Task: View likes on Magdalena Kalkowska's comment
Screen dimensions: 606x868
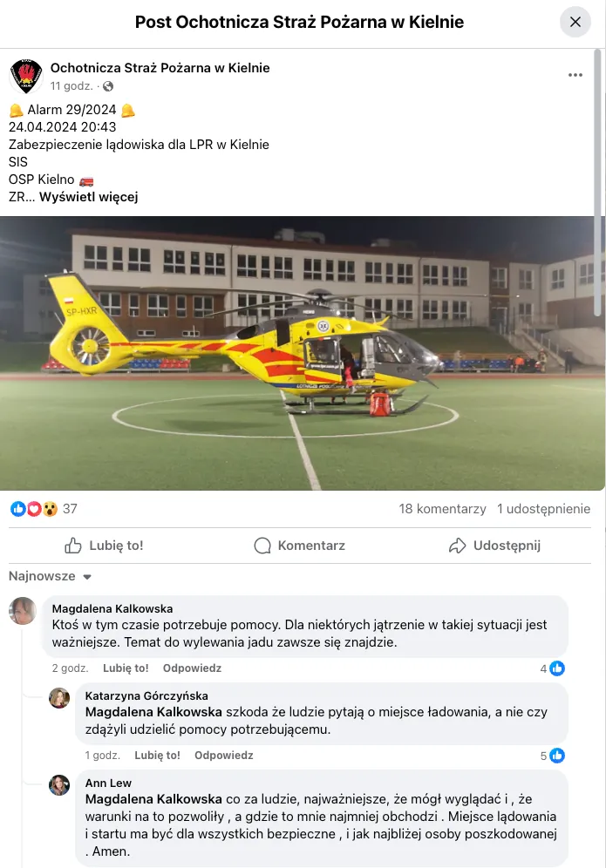Action: pyautogui.click(x=552, y=668)
